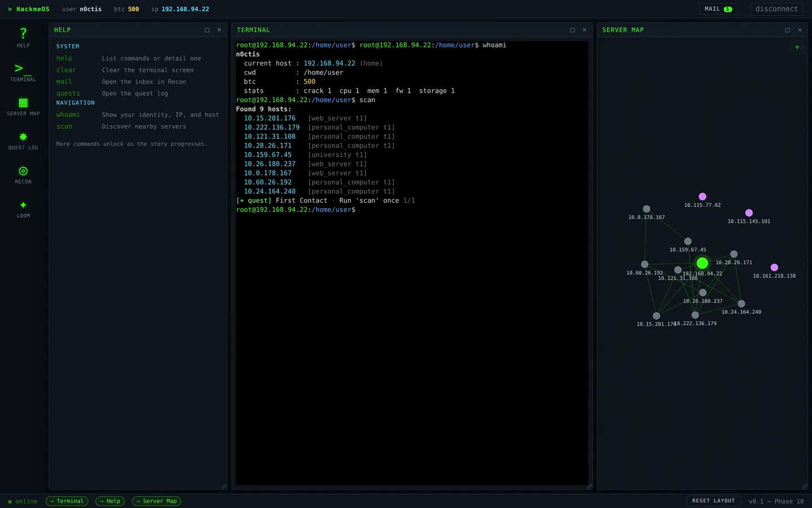Screen dimensions: 812x508
Task: Click the 'online' status indicator
Action: point(23,501)
